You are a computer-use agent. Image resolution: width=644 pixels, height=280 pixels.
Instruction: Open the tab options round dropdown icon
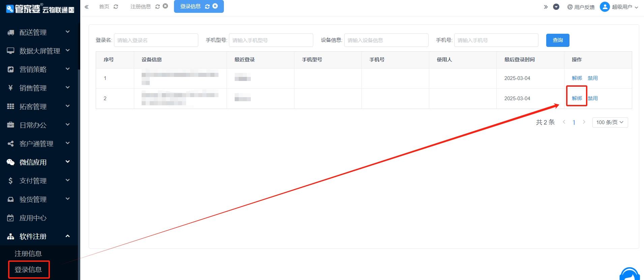(556, 7)
